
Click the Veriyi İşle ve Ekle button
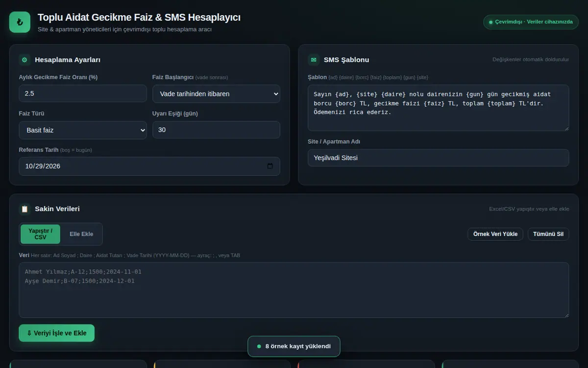57,333
